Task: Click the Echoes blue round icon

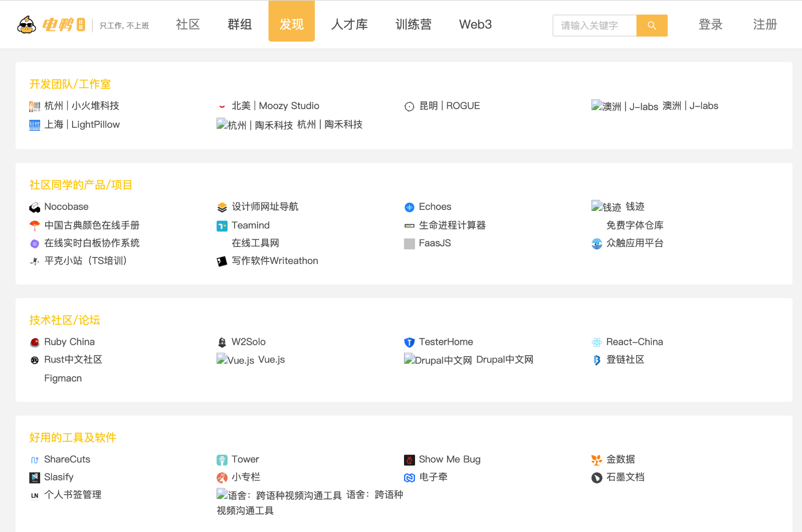Action: (410, 207)
